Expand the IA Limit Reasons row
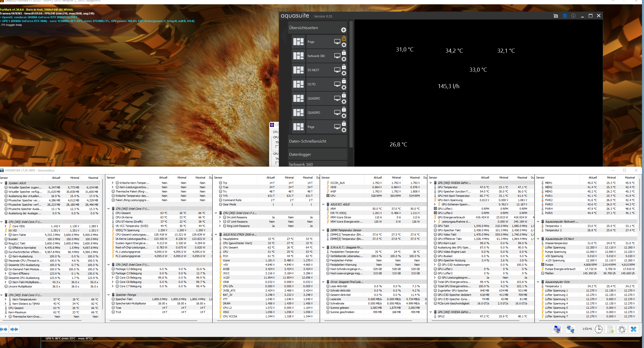Image resolution: width=644 pixels, height=348 pixels. pos(220,217)
